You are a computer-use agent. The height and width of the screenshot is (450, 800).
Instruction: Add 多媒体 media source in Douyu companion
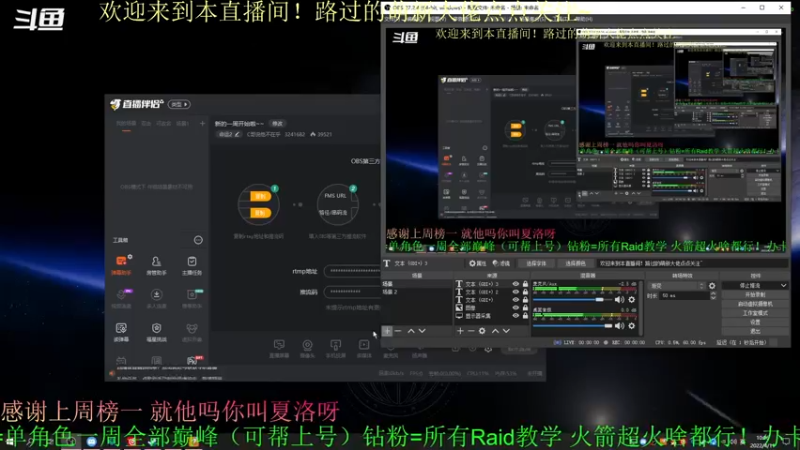[364, 349]
